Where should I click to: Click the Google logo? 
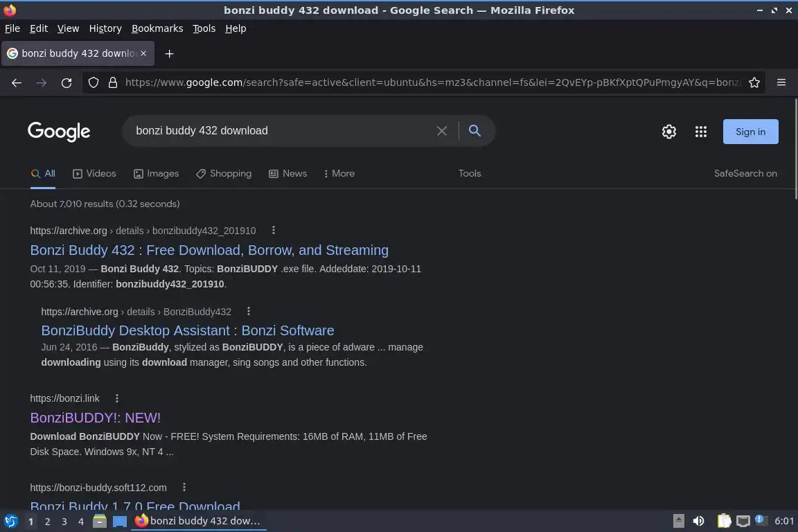click(59, 132)
